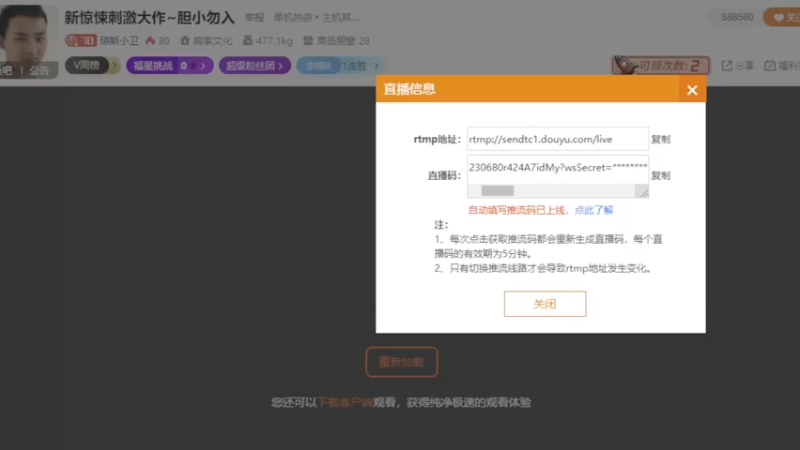The image size is (800, 450).
Task: Click the streamer name next to the level badge
Action: coord(119,41)
